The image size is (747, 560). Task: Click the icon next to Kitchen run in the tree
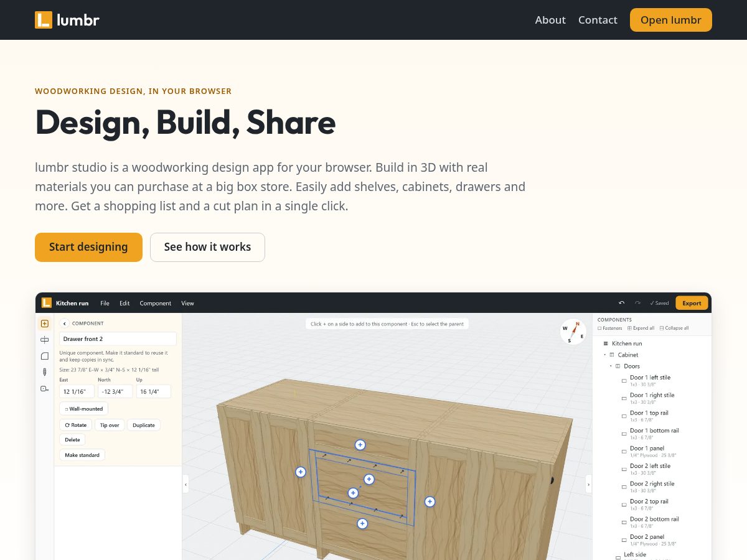(606, 343)
